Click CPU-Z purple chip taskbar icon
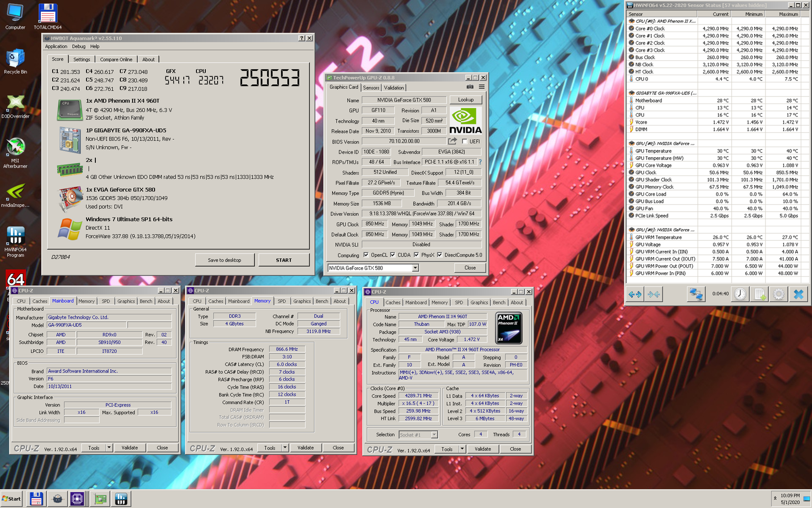812x508 pixels. pyautogui.click(x=77, y=499)
